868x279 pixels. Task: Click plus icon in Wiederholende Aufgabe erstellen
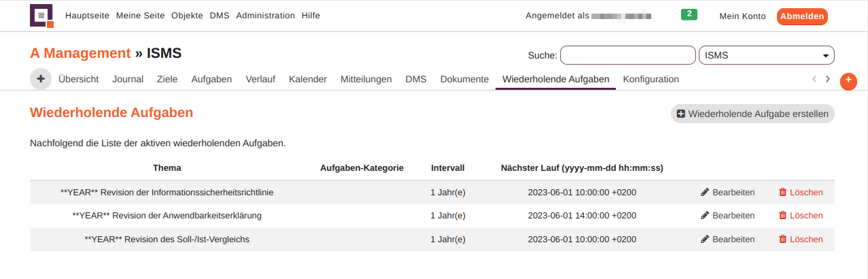[x=681, y=114]
